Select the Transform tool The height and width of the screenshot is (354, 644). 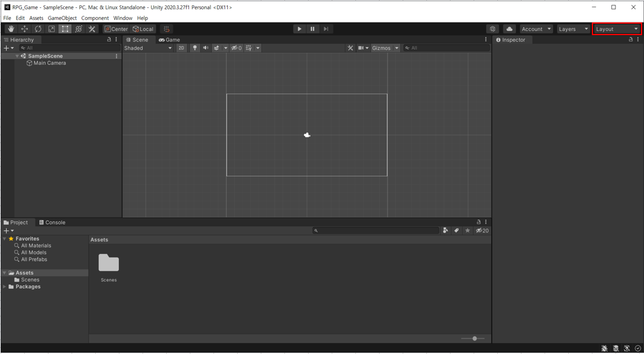(x=78, y=29)
